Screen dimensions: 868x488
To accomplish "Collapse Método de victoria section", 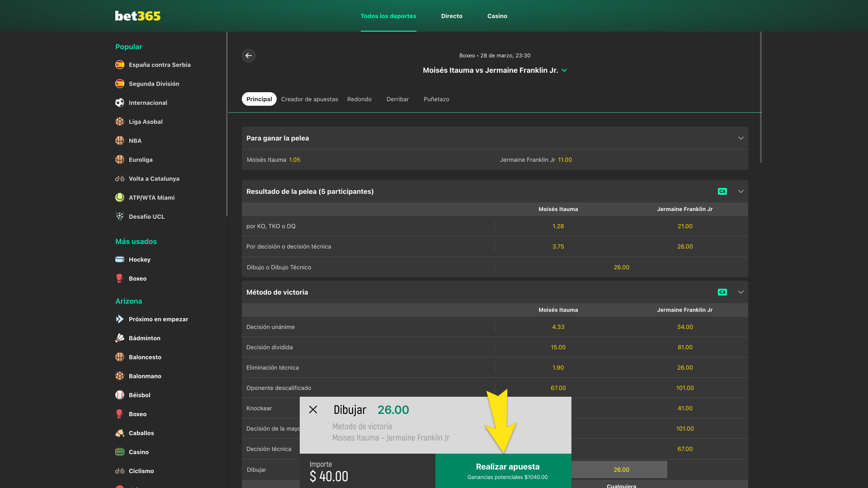I will coord(741,292).
